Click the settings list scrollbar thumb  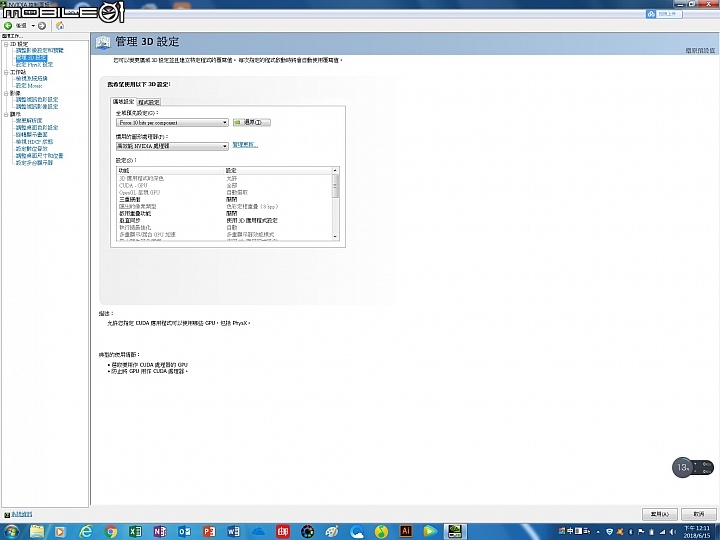335,186
